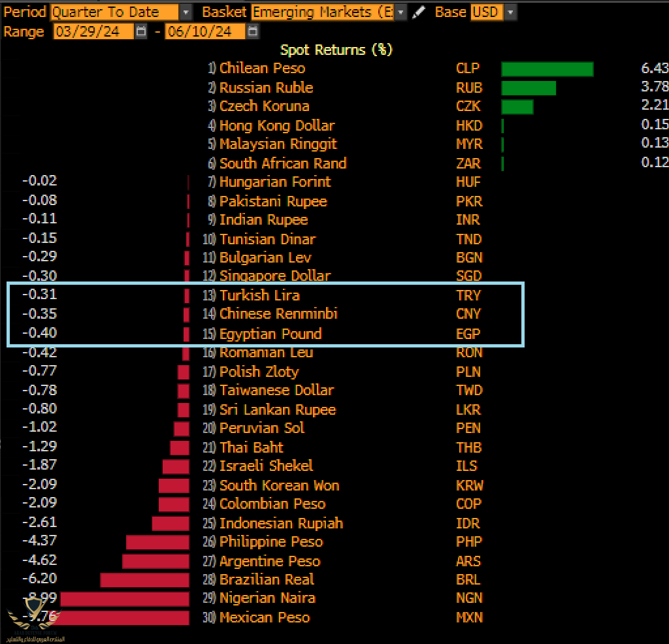669x644 pixels.
Task: Edit the 03/29/24 range start date
Action: pyautogui.click(x=93, y=31)
